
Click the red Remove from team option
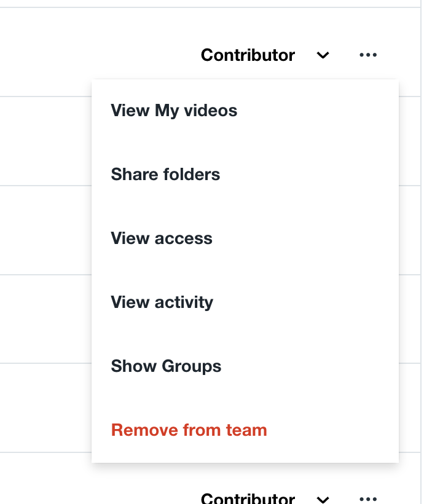click(x=189, y=430)
